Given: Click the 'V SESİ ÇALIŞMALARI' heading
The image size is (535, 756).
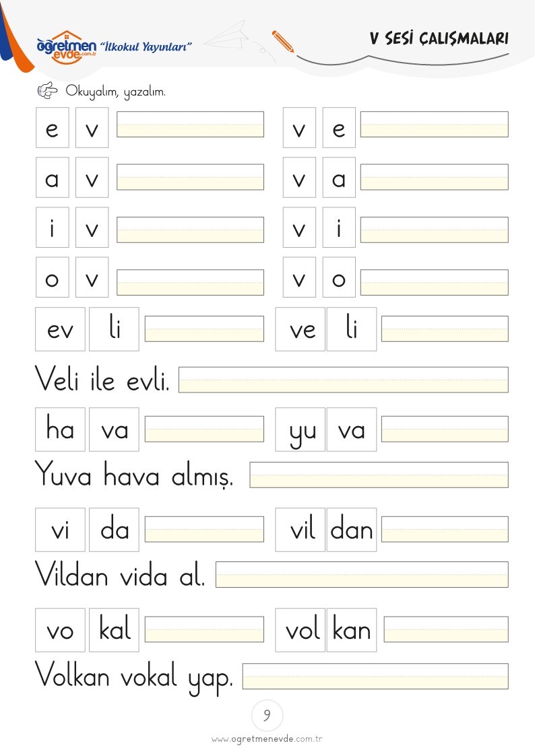Looking at the screenshot, I should coord(439,38).
